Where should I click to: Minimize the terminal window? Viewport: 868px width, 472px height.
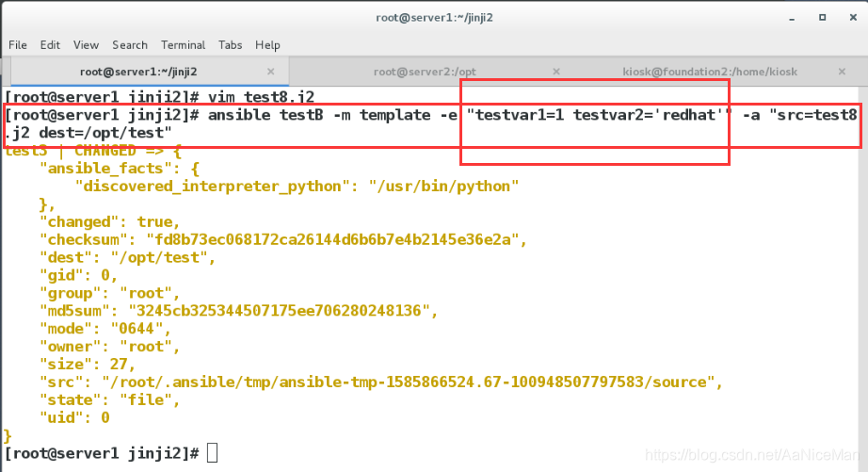(792, 18)
